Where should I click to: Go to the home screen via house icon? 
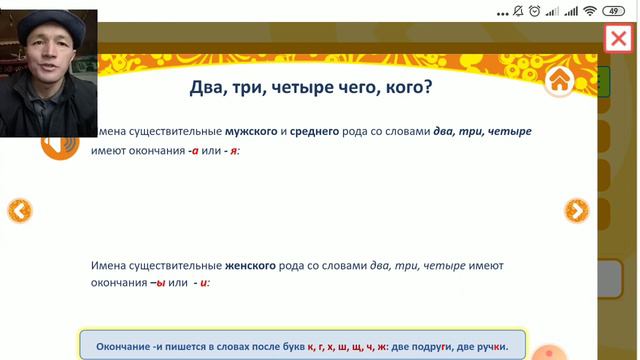[559, 81]
